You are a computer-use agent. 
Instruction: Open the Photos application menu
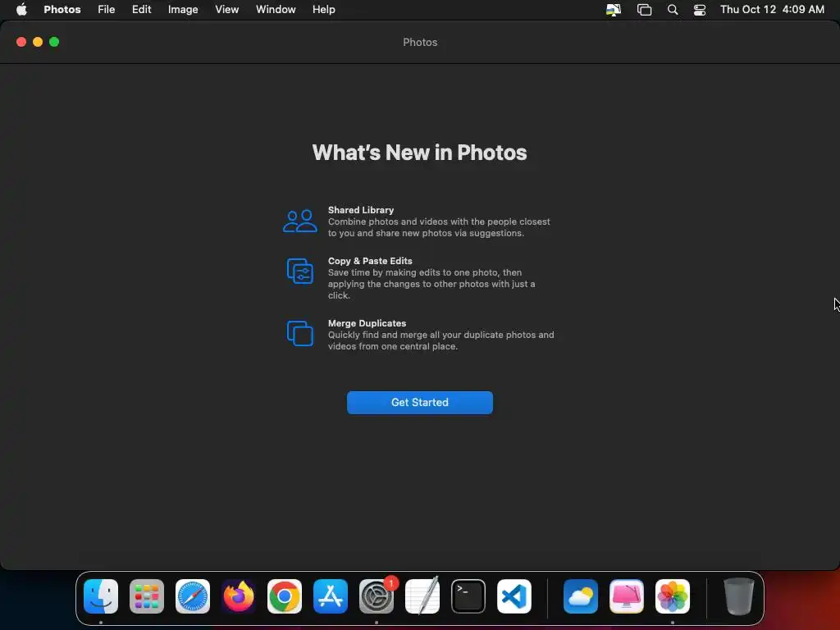pos(62,10)
